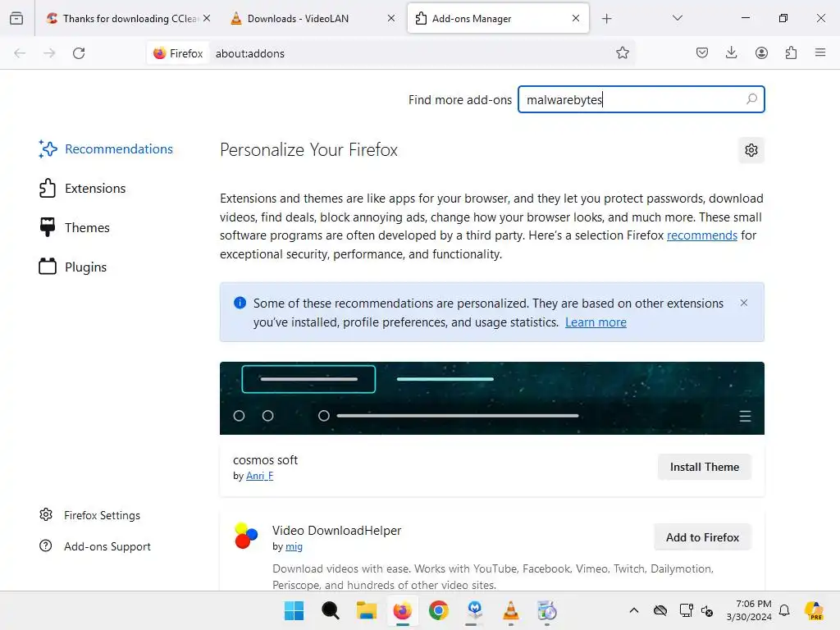The height and width of the screenshot is (630, 840).
Task: Open the Extensions category
Action: 83,189
